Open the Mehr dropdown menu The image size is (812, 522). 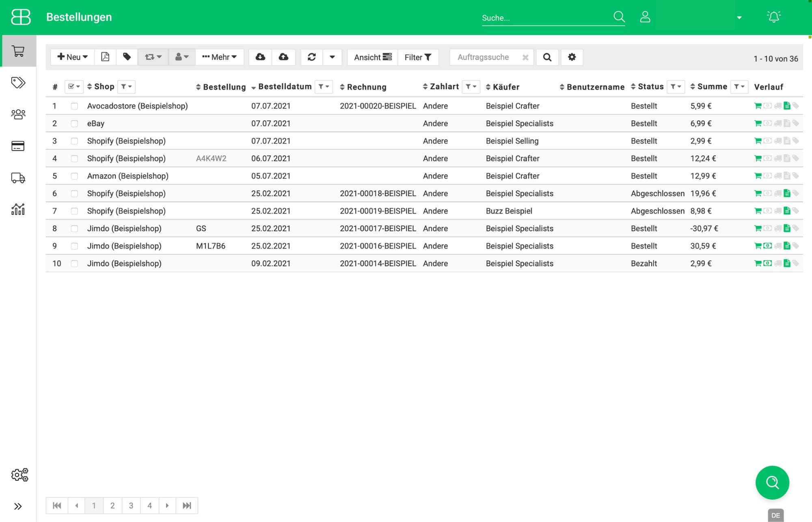(219, 57)
